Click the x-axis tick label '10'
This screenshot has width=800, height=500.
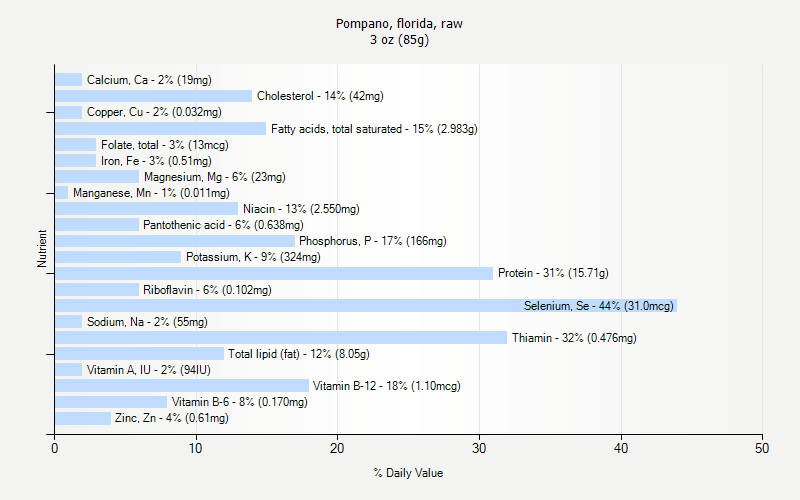click(195, 448)
